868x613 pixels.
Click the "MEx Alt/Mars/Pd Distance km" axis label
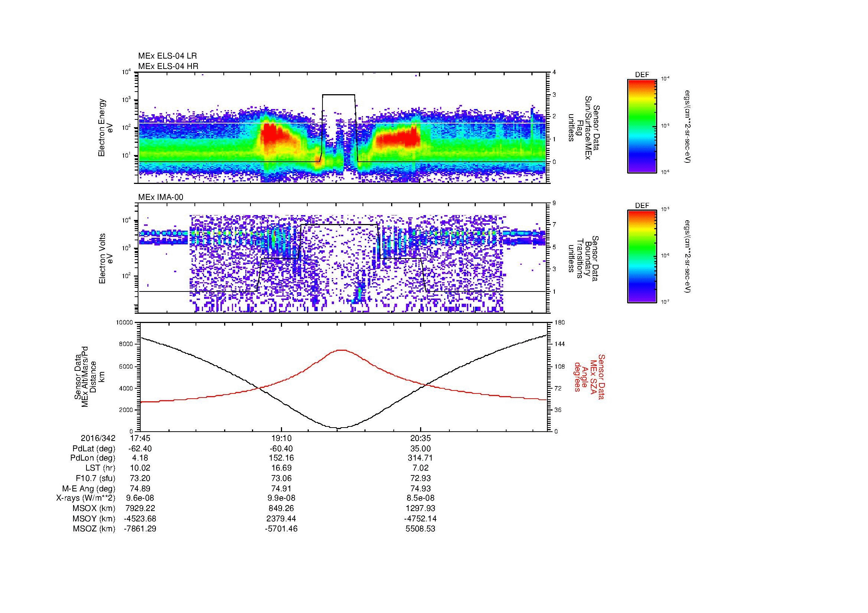[89, 377]
